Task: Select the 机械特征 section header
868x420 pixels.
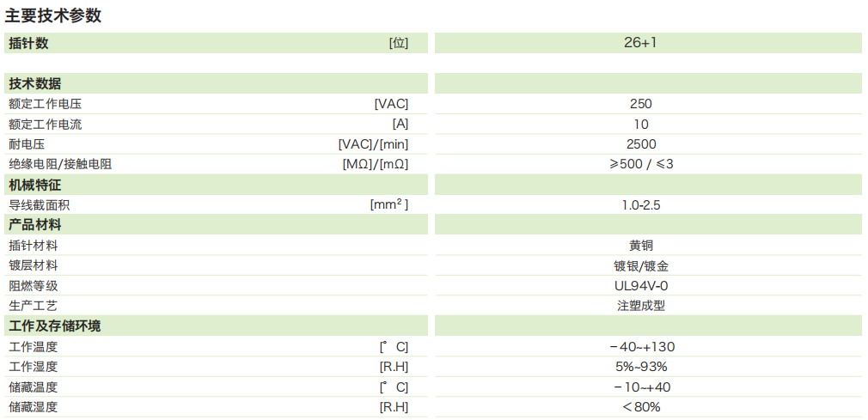Action: 34,185
